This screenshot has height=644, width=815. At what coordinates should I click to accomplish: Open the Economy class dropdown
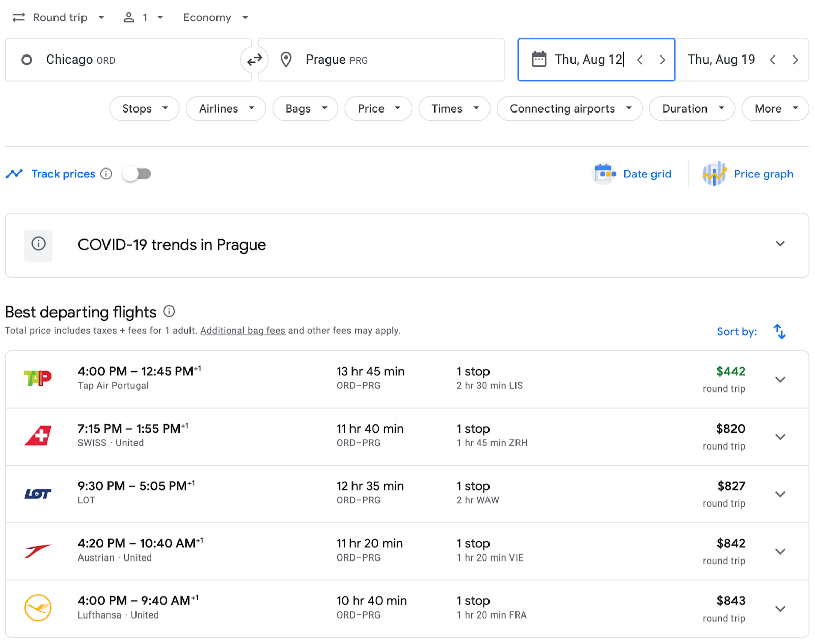[215, 18]
